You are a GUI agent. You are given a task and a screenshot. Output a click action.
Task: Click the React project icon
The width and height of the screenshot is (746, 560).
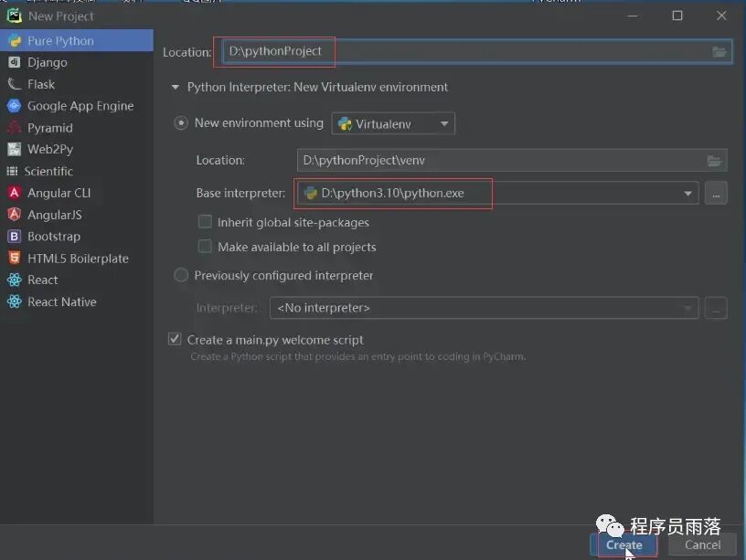(15, 280)
